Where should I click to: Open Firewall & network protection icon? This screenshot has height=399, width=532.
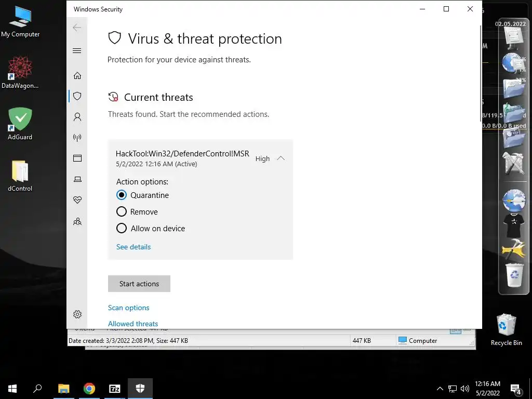[77, 137]
